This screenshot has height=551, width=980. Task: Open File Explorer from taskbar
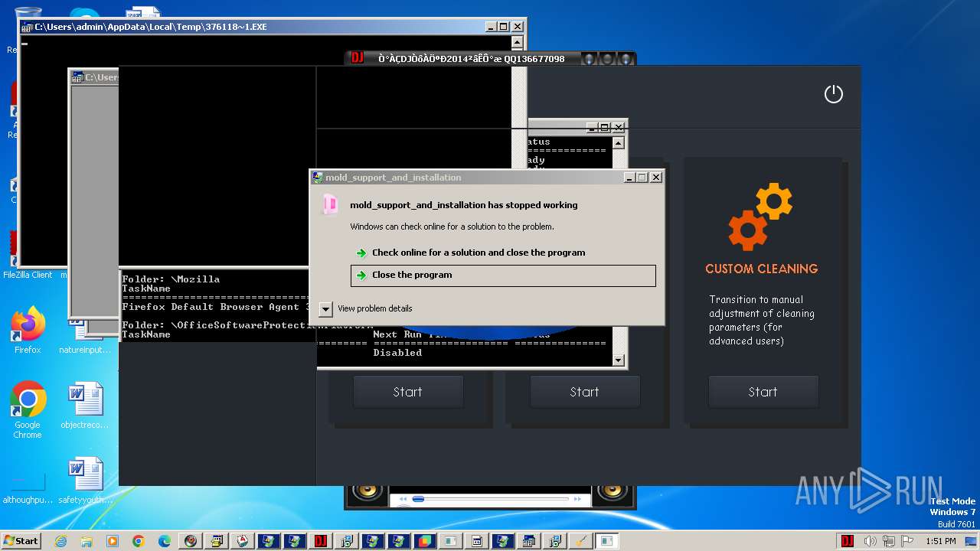(x=87, y=541)
